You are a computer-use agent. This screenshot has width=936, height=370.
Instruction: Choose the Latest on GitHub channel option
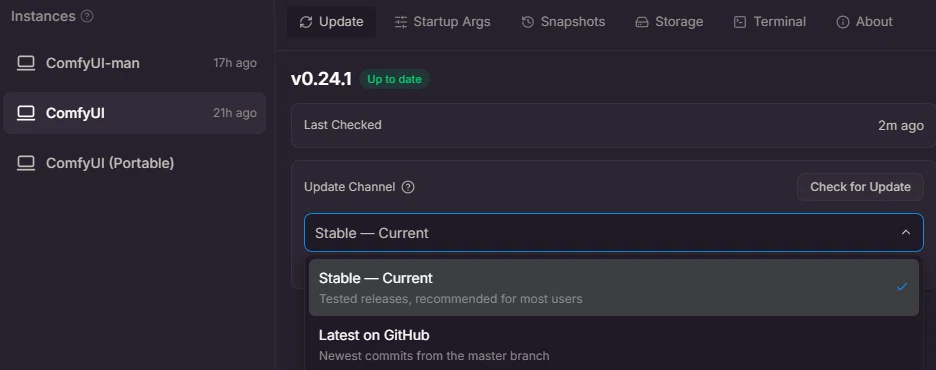pos(614,344)
